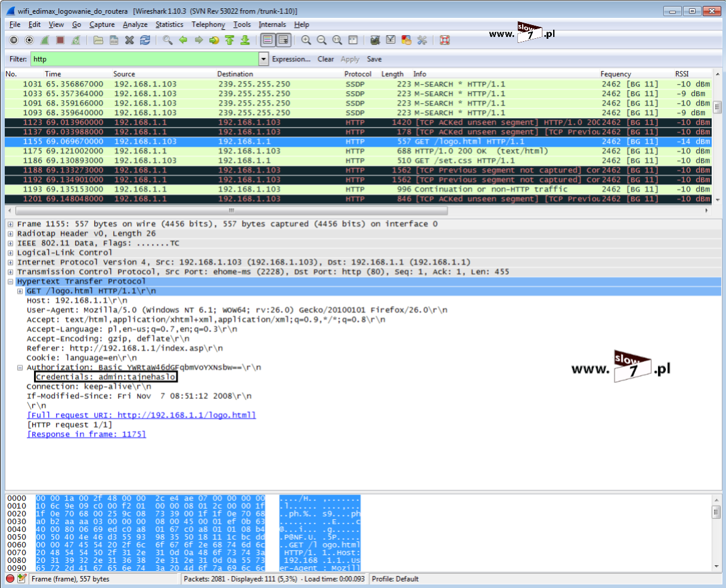This screenshot has height=588, width=726.
Task: Open capture options icon
Action: click(29, 40)
